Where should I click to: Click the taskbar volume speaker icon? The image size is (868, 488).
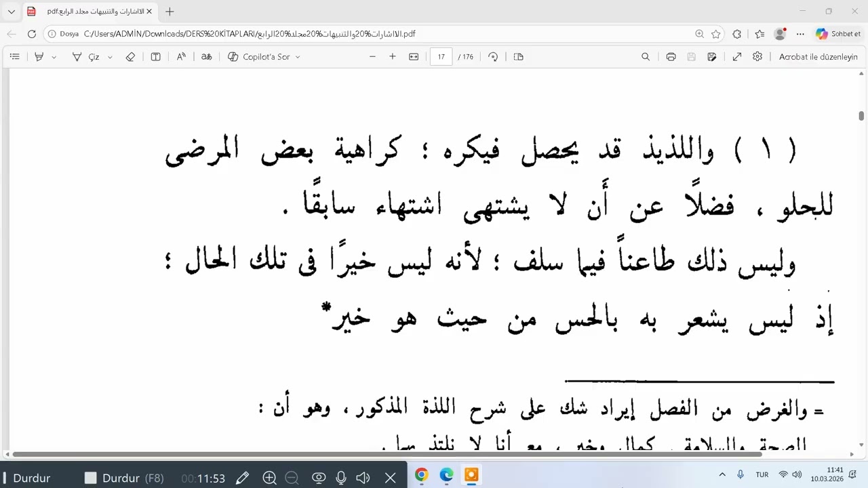(797, 475)
